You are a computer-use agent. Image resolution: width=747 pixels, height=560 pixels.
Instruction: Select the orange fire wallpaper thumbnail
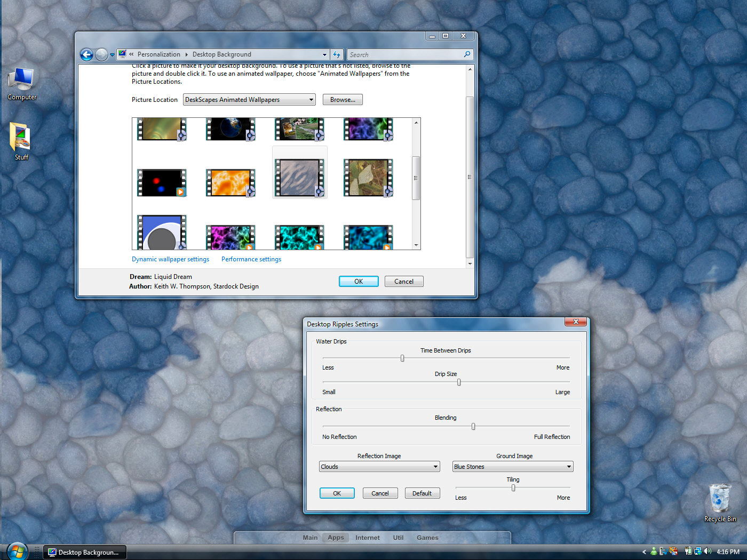(x=231, y=183)
